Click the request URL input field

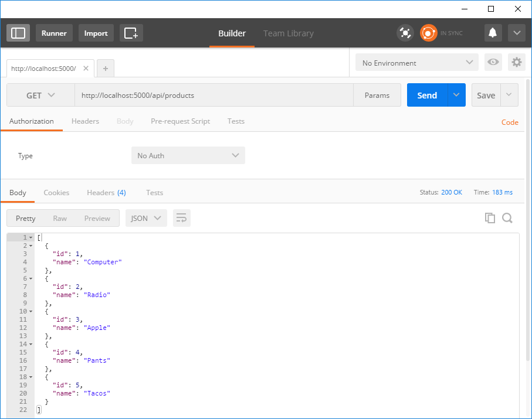click(x=214, y=95)
